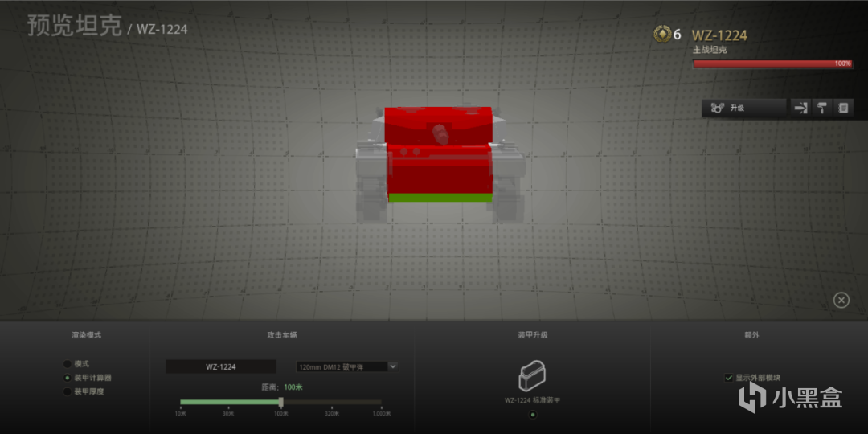The height and width of the screenshot is (434, 868).
Task: Open the ammunition penetration icon button
Action: (800, 108)
